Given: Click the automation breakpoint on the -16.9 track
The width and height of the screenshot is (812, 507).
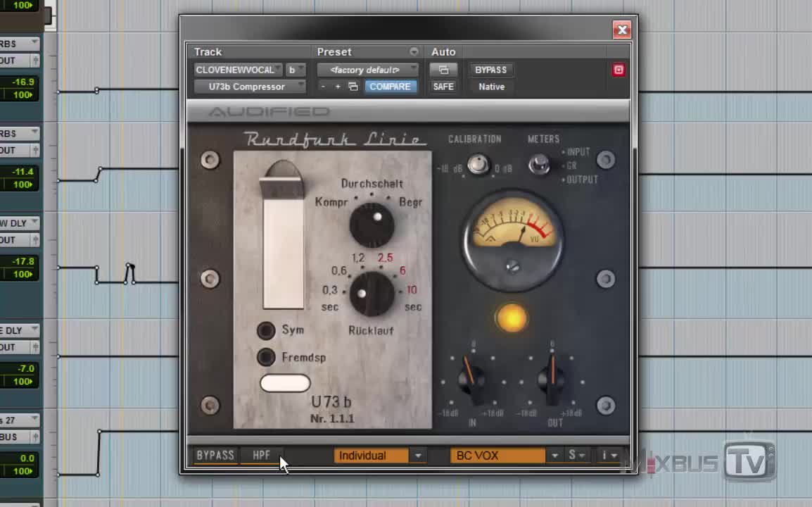Looking at the screenshot, I should [x=97, y=91].
